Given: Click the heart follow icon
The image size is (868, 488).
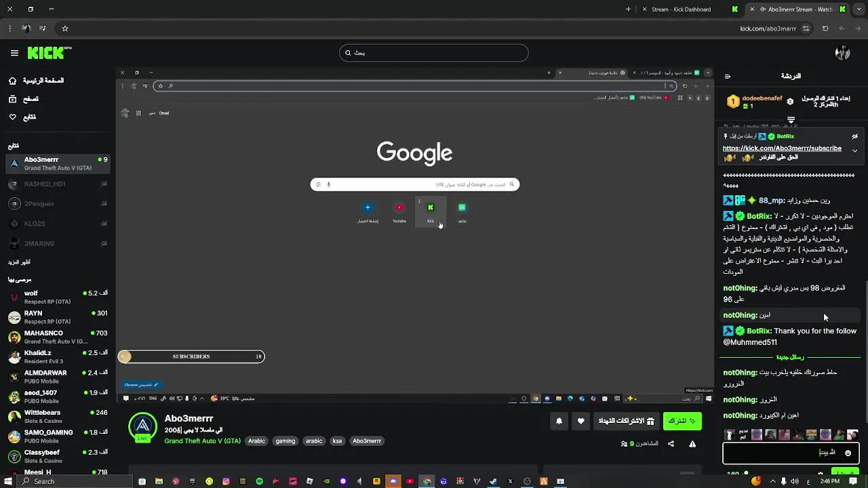Looking at the screenshot, I should [x=580, y=421].
